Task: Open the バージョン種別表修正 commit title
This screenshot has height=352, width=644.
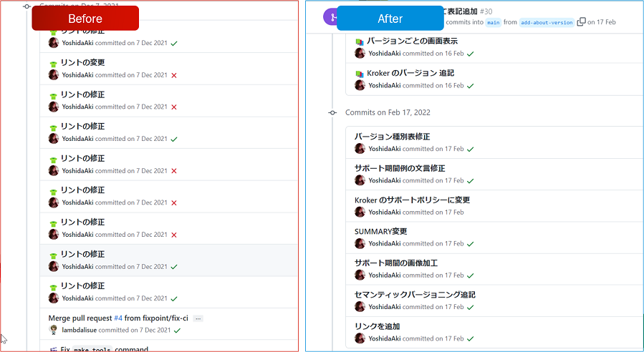Action: [x=393, y=137]
